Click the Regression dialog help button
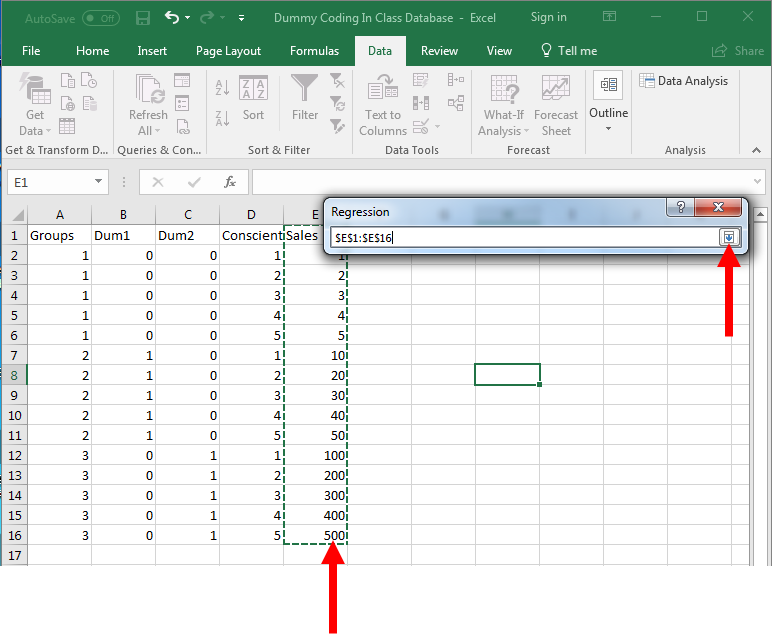This screenshot has width=772, height=634. [x=680, y=207]
